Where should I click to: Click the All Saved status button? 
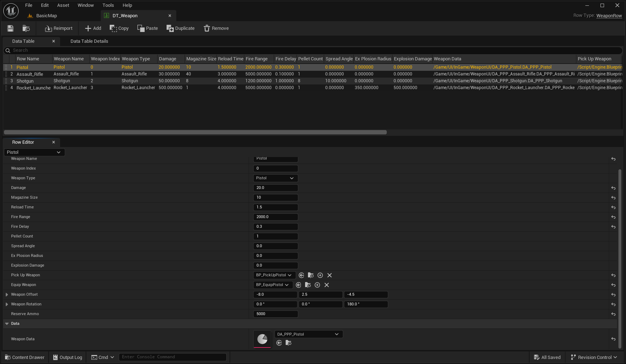point(547,357)
